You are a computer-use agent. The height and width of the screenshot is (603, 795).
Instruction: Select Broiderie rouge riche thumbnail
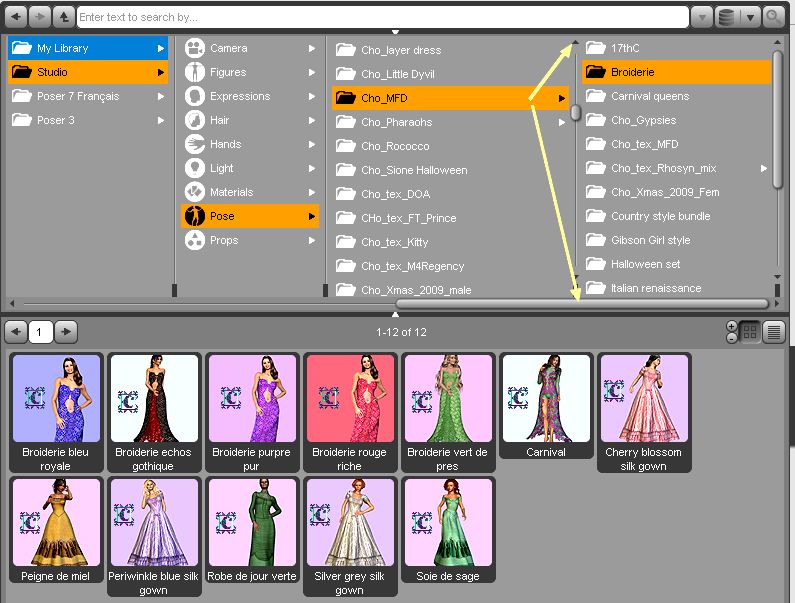tap(350, 413)
